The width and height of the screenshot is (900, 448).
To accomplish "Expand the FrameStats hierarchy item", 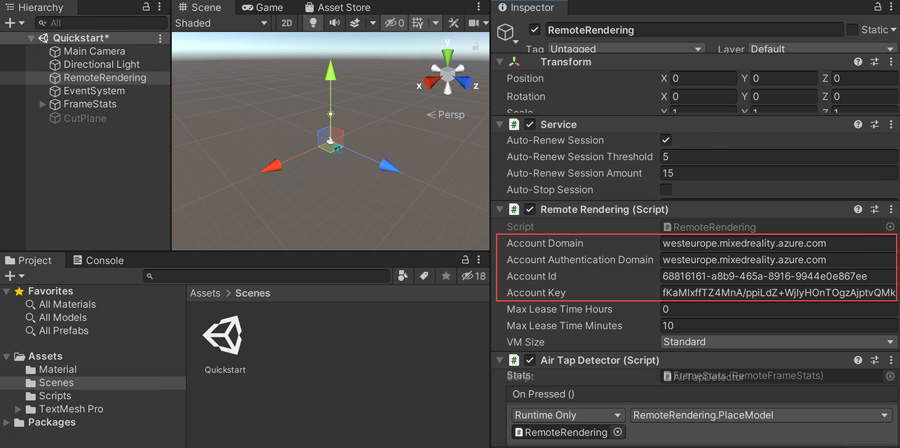I will [x=43, y=104].
